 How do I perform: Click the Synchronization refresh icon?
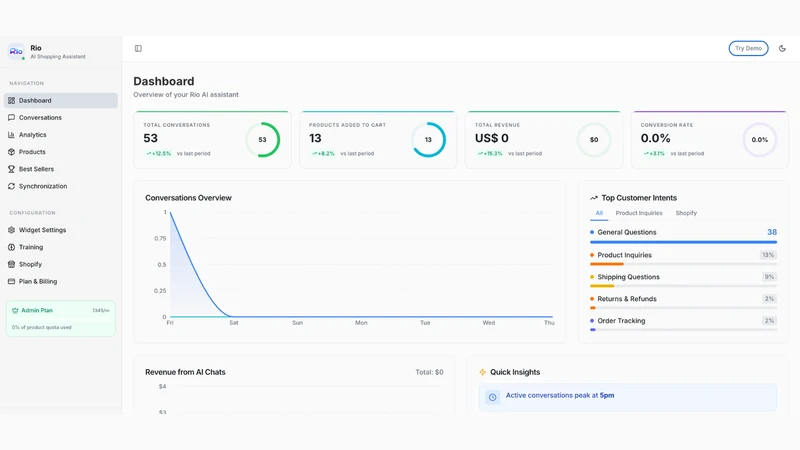pos(11,186)
